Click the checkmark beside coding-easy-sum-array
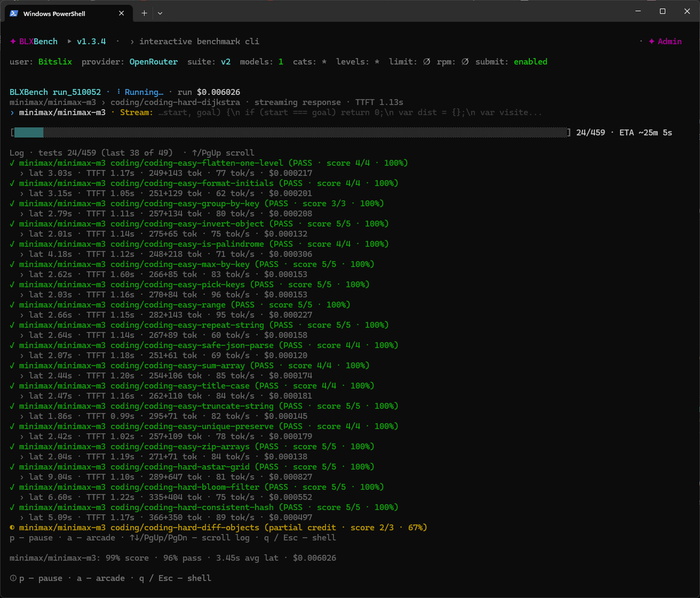700x598 pixels. tap(12, 365)
